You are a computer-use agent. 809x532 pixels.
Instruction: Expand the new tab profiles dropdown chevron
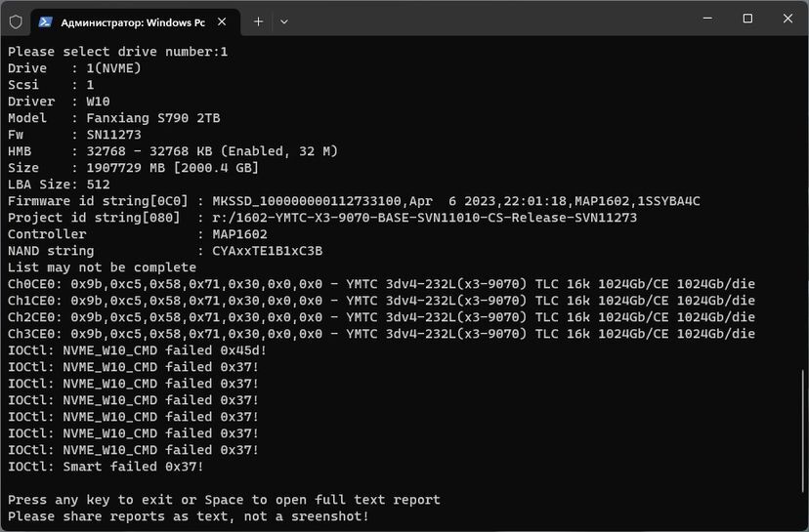click(284, 20)
